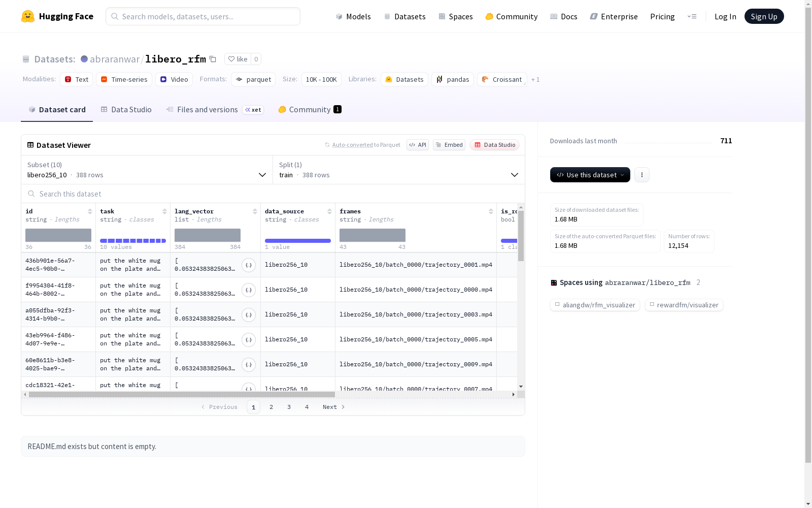Viewport: 812px width, 508px height.
Task: Select the Croissant library tag
Action: [502, 79]
